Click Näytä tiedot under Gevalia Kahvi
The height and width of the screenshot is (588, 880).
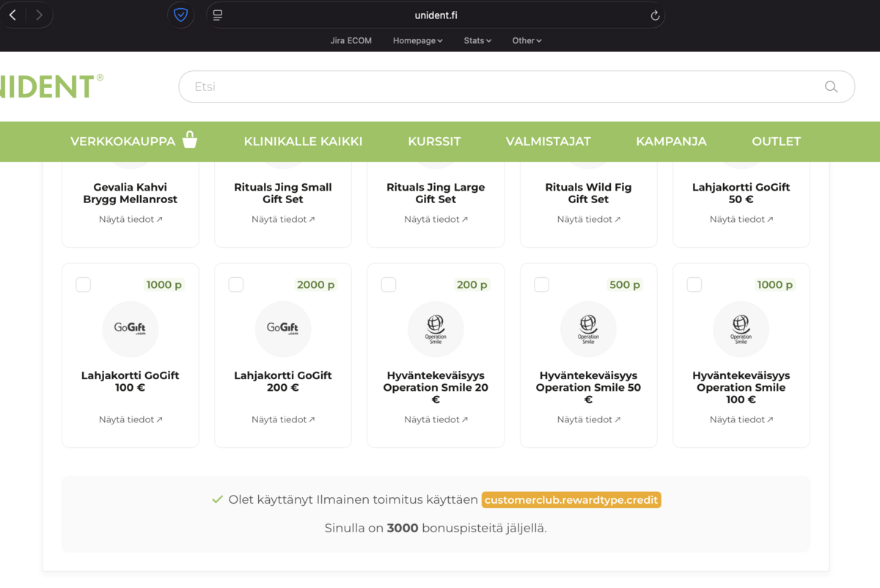point(131,219)
